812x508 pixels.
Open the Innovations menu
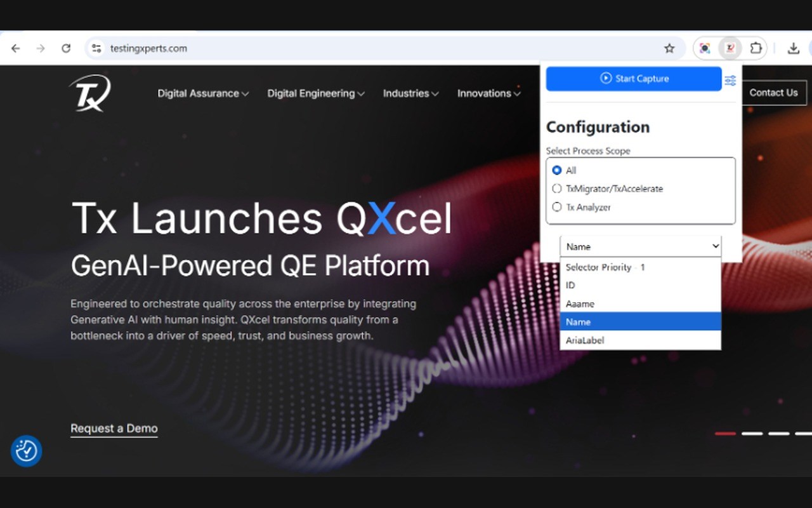pyautogui.click(x=489, y=93)
